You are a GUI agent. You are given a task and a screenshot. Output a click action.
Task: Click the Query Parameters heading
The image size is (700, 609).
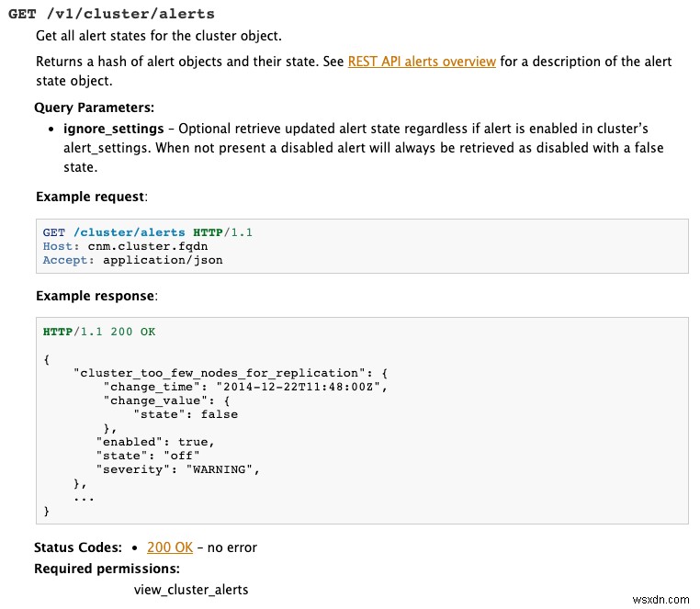(94, 107)
